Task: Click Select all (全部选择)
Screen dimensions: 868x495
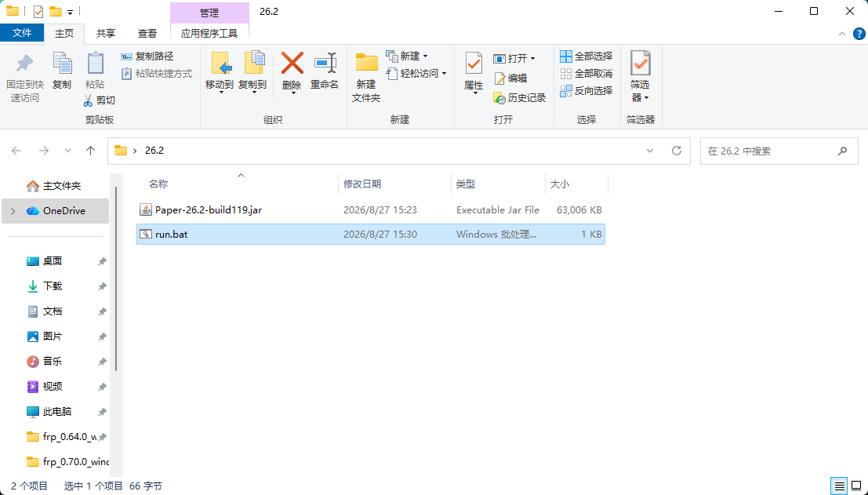Action: pos(587,56)
